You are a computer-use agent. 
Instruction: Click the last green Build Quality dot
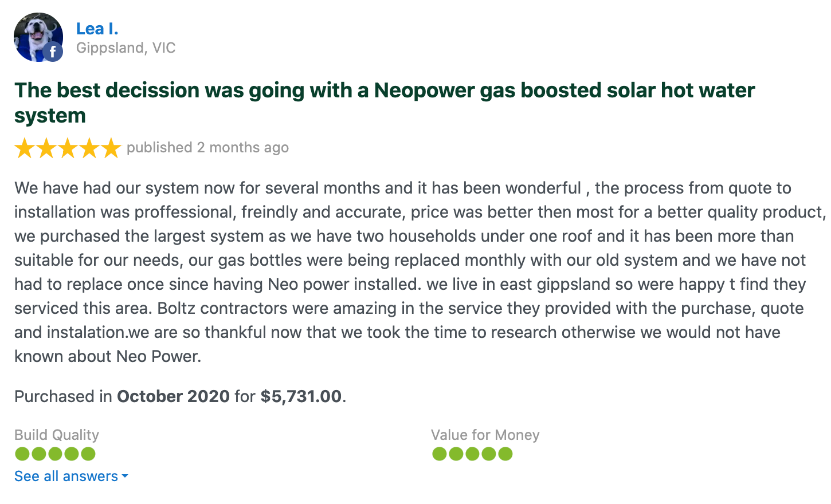(88, 454)
